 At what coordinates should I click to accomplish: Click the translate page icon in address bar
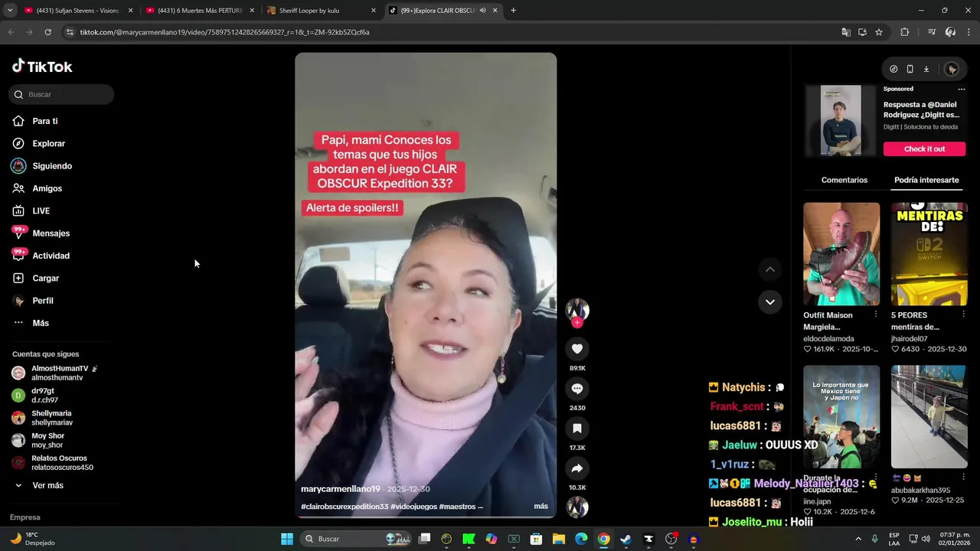coord(846,32)
